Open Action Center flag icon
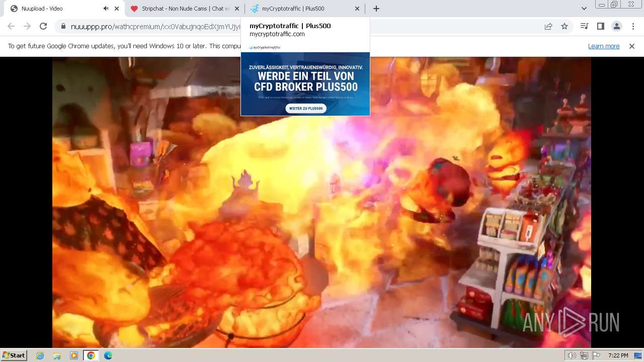The image size is (644, 362). (596, 355)
